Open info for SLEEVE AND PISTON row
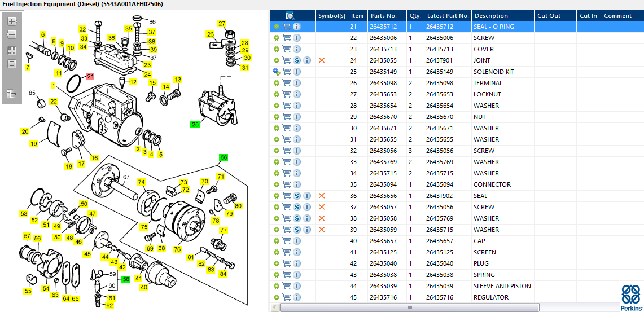 point(297,286)
